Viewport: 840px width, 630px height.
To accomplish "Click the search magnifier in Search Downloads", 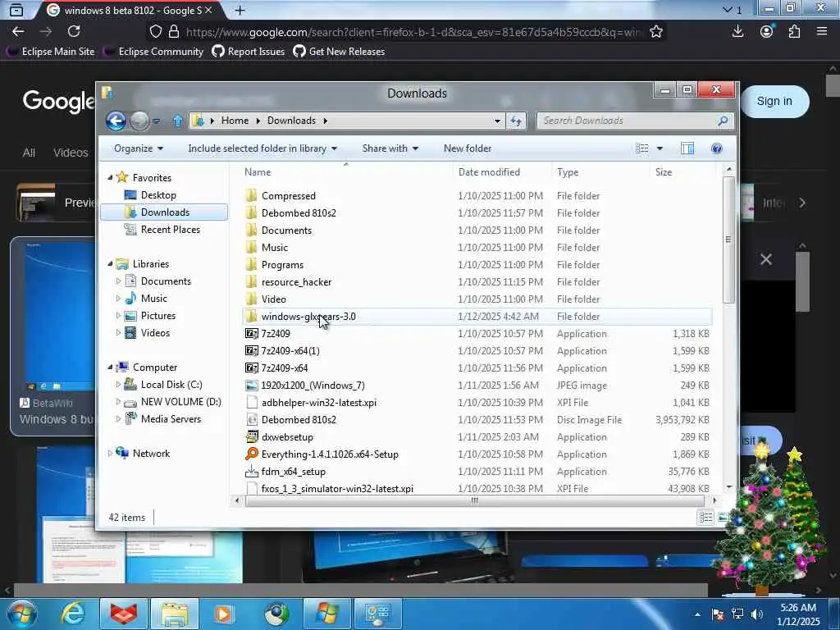I will pos(723,121).
